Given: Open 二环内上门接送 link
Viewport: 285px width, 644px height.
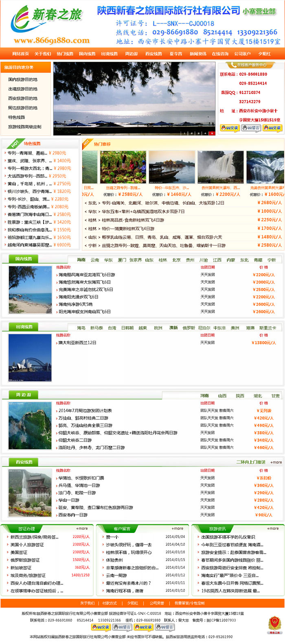Looking at the screenshot, I should 251,462.
